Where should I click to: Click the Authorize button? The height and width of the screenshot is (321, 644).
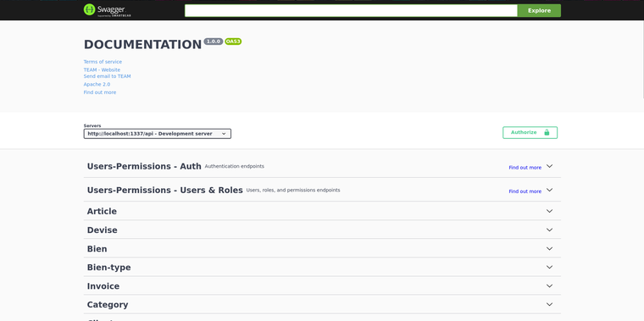530,133
